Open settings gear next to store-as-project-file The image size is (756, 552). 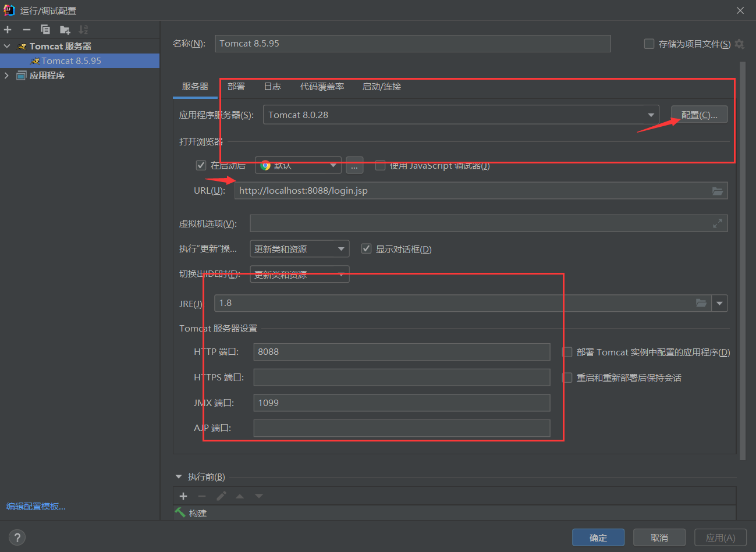740,44
